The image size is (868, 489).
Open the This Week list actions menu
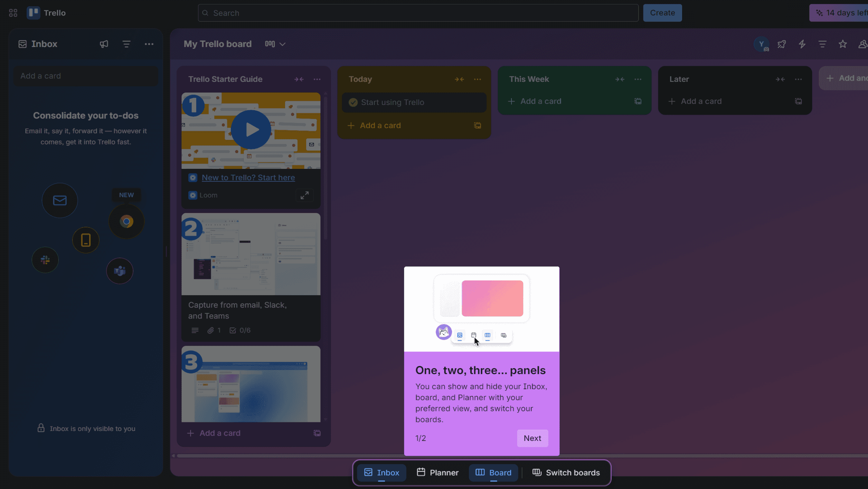[638, 79]
